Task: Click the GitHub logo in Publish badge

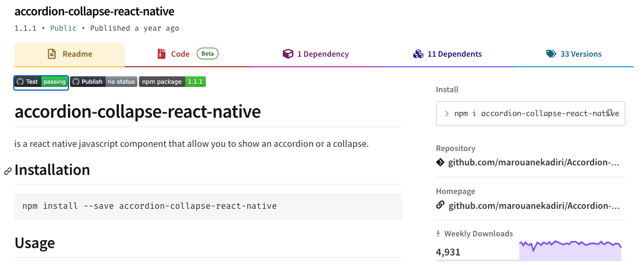Action: tap(75, 82)
